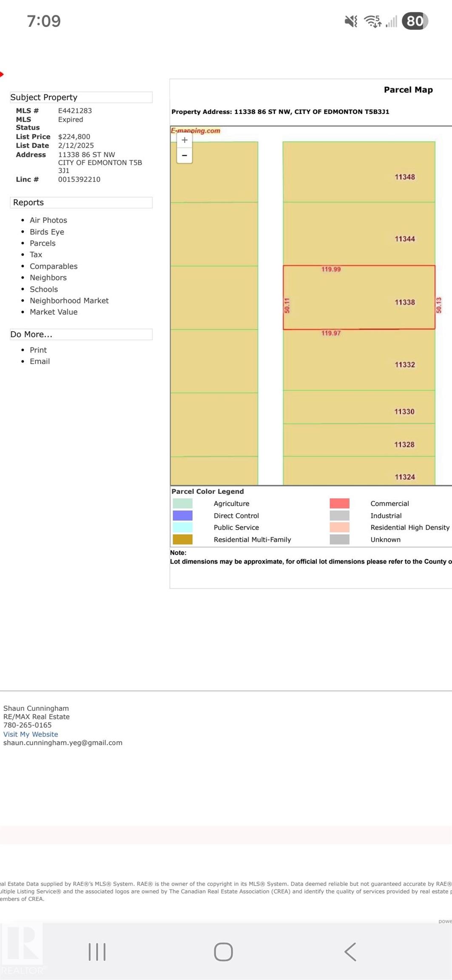Viewport: 452px width, 980px height.
Task: Open the Tax report
Action: (36, 255)
